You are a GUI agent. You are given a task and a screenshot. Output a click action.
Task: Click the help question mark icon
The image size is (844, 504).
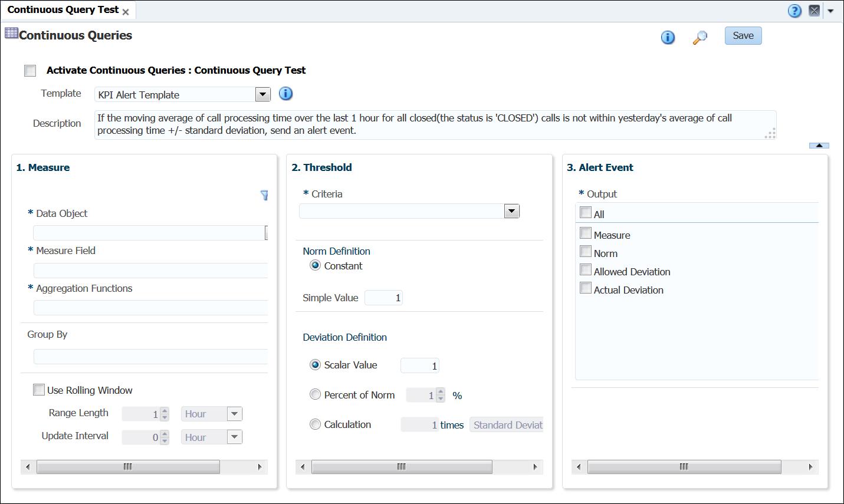(x=794, y=11)
